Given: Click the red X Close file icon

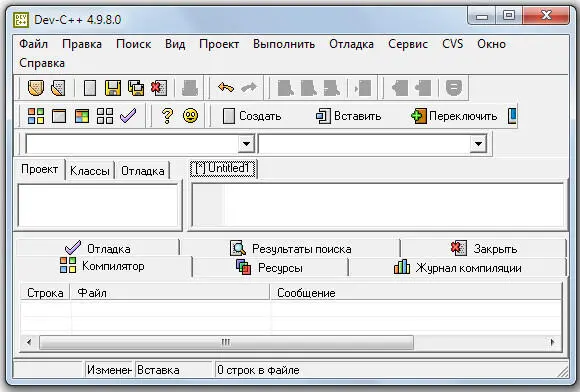Looking at the screenshot, I should pyautogui.click(x=159, y=88).
